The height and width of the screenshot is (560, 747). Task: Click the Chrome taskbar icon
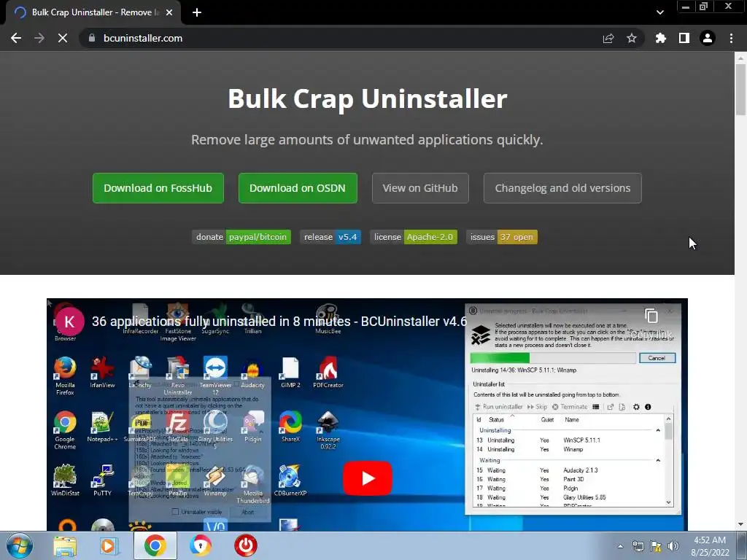pos(155,545)
